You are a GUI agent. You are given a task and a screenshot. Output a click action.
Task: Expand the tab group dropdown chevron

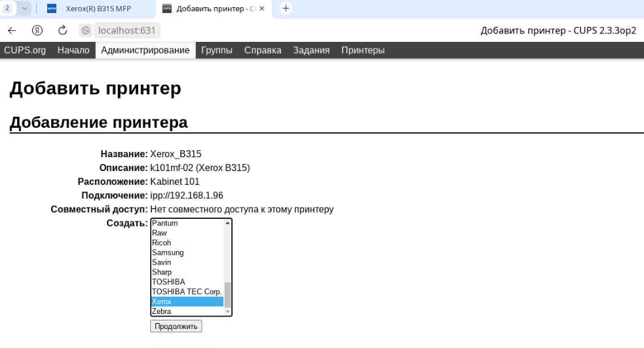[24, 9]
